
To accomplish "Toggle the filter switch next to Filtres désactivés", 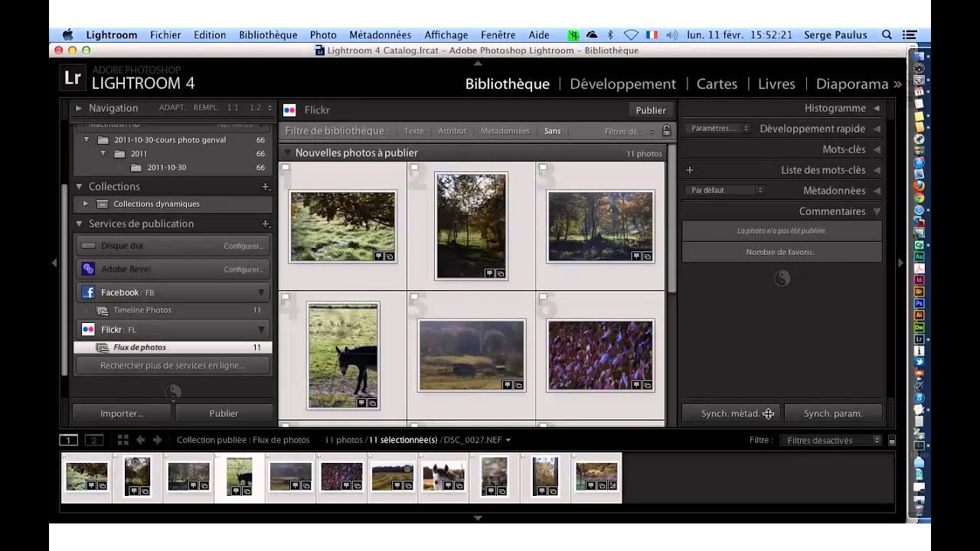I will click(891, 441).
